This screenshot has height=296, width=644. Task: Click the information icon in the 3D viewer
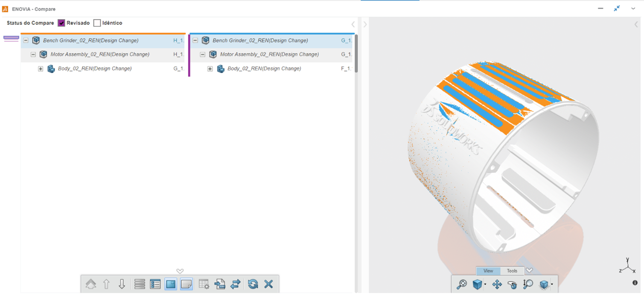[x=635, y=283]
